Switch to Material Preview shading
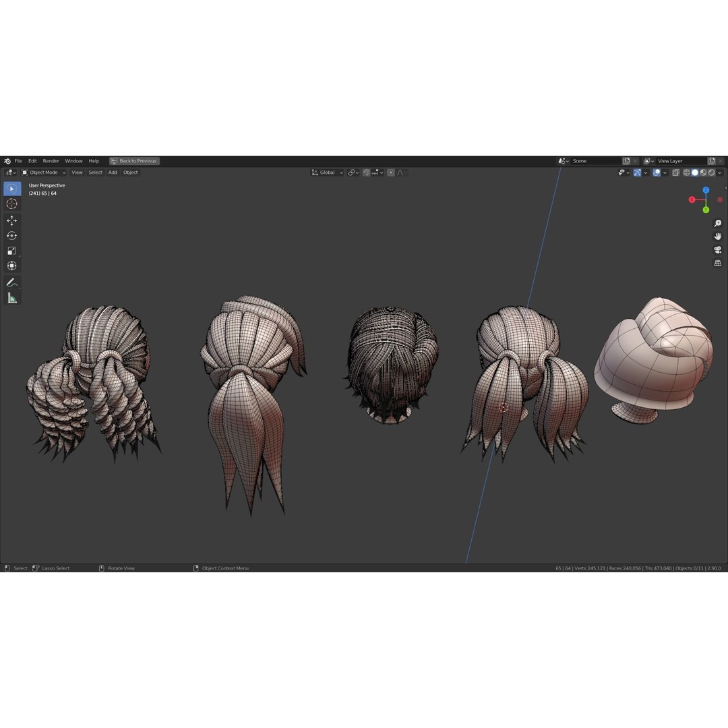Screen dimensions: 728x728 coord(703,173)
